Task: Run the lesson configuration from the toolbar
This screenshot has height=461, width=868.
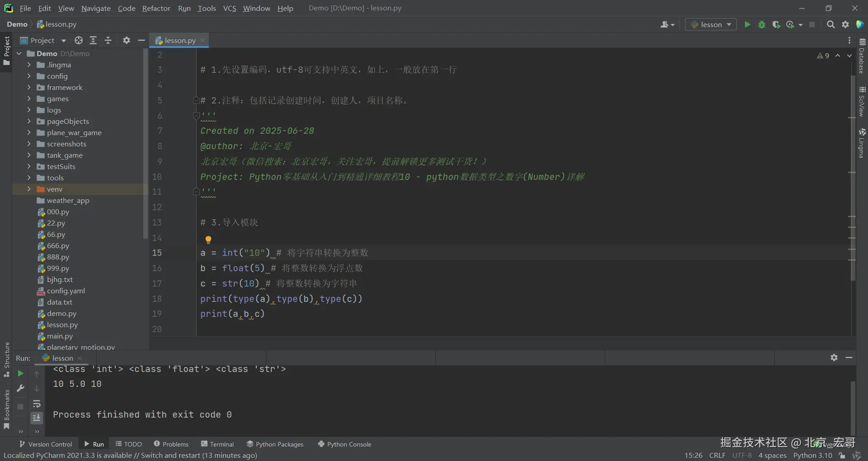Action: pyautogui.click(x=747, y=24)
